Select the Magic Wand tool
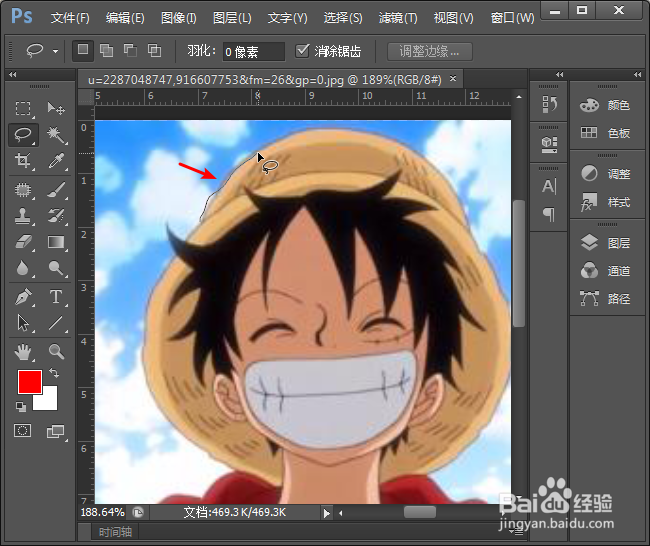650x546 pixels. (x=56, y=135)
